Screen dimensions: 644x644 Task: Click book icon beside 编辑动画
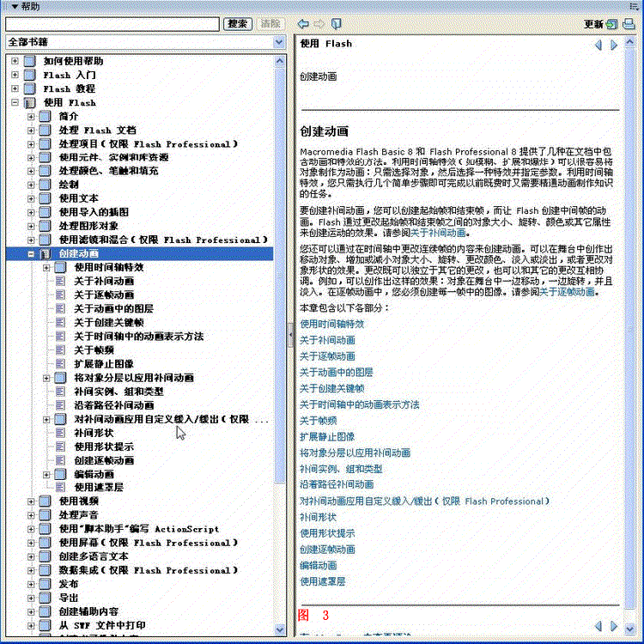[x=60, y=474]
